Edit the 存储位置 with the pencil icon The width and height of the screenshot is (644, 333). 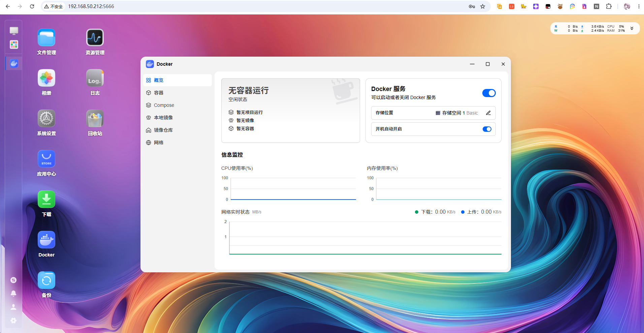pyautogui.click(x=488, y=113)
